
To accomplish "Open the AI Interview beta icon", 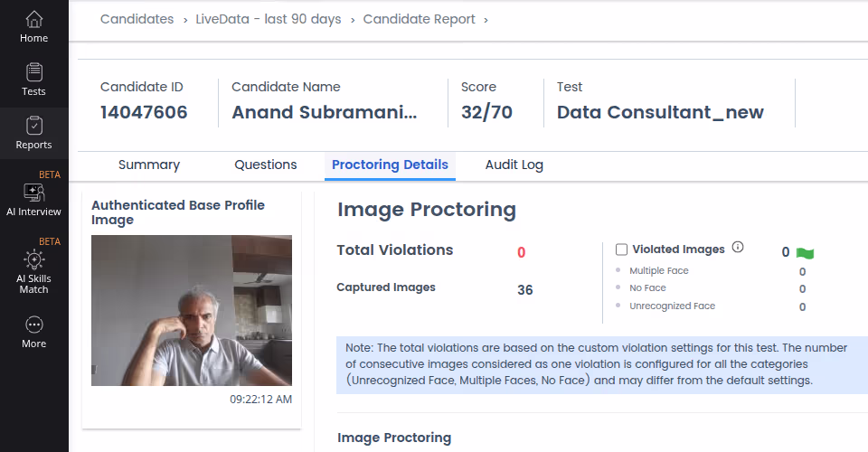I will pyautogui.click(x=33, y=193).
